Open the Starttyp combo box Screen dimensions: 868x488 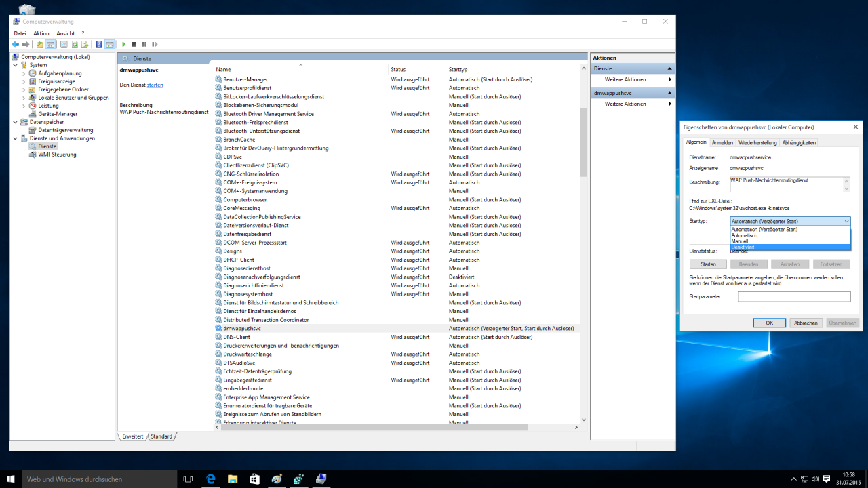[x=790, y=221]
